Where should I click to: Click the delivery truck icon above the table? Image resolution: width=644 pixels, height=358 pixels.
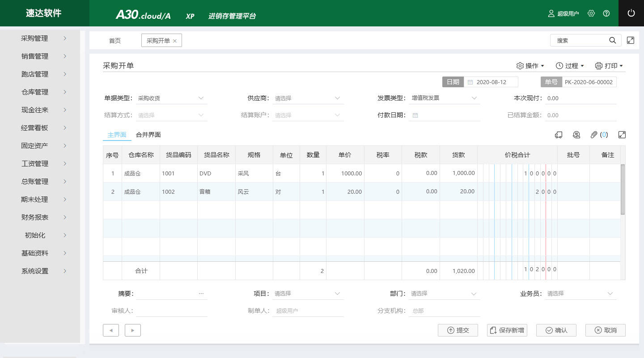click(558, 135)
